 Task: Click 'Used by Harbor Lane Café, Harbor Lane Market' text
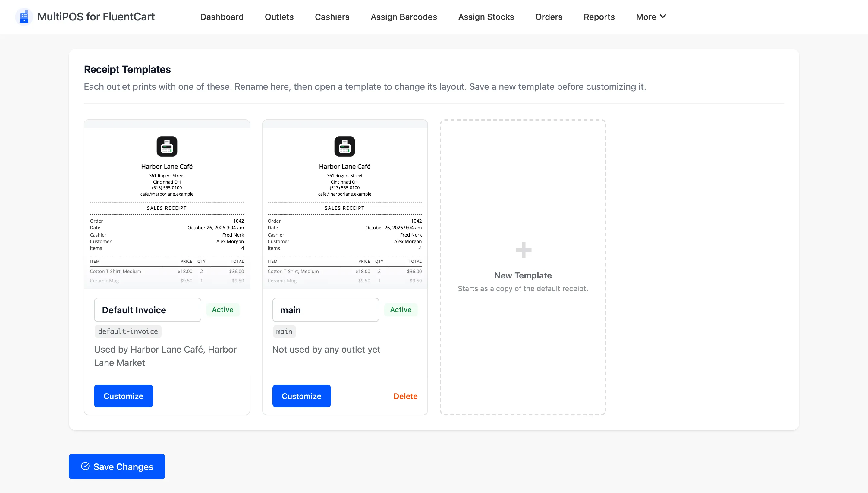165,356
